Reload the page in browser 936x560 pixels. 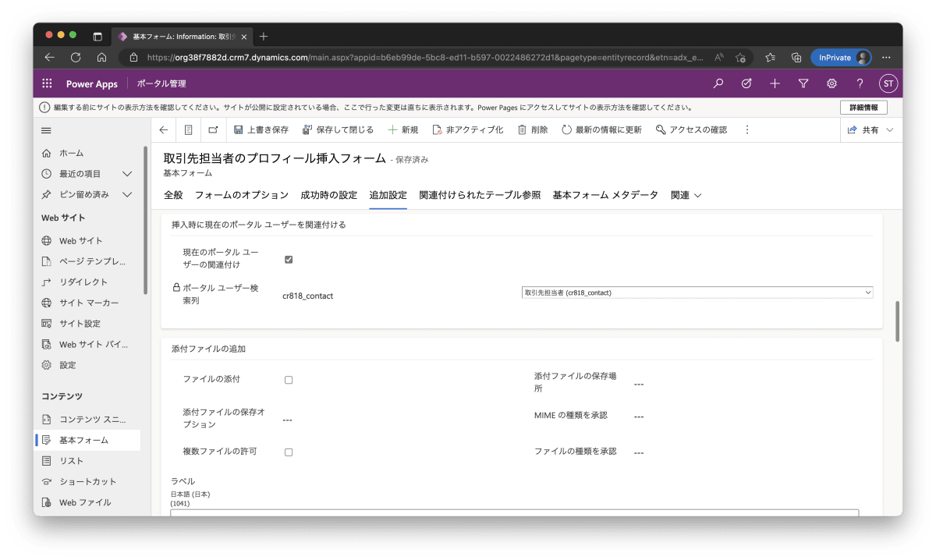(x=76, y=57)
